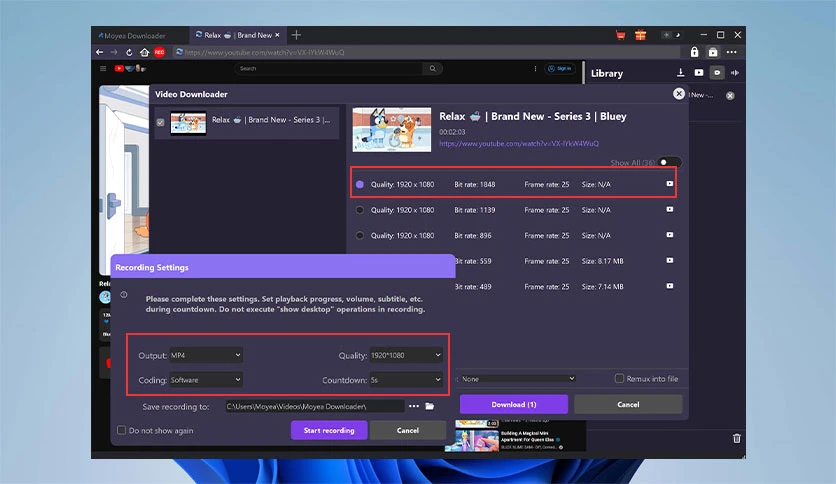836x484 pixels.
Task: Open the Quality 1920*1080 dropdown
Action: coord(406,355)
